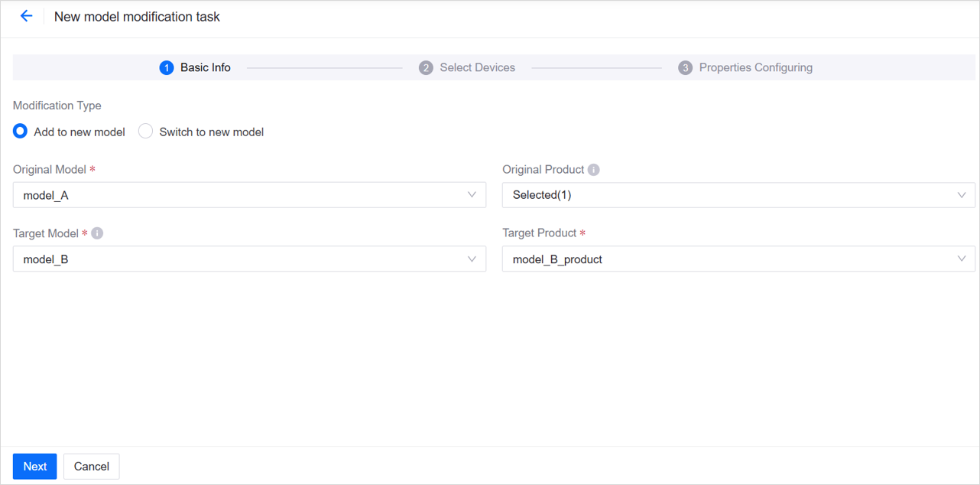Click chevron arrow in Selected(1) field
This screenshot has height=485, width=980.
(962, 195)
